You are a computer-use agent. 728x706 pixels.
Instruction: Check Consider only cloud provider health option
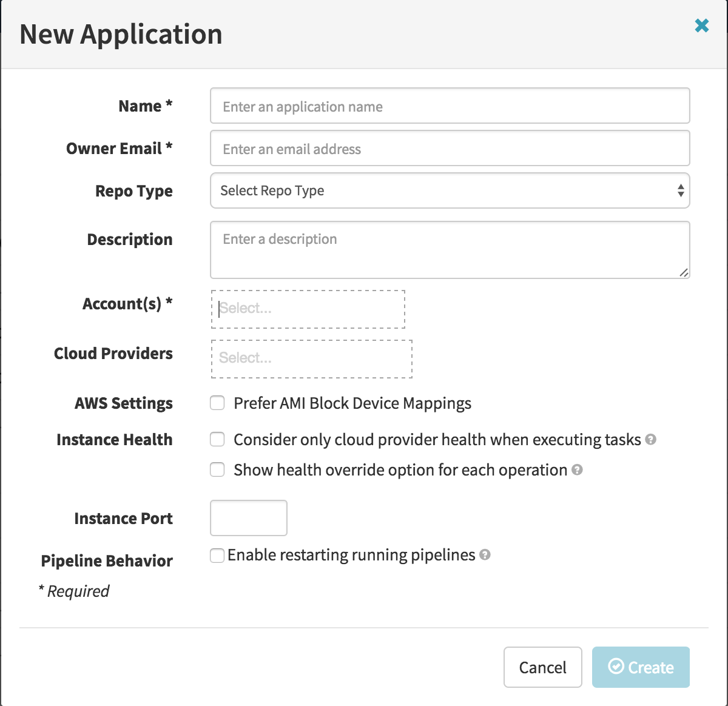[x=217, y=440]
